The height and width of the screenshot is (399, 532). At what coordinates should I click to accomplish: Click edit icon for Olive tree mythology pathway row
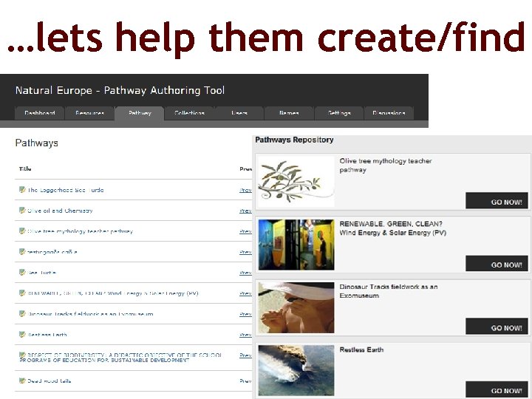coord(22,231)
